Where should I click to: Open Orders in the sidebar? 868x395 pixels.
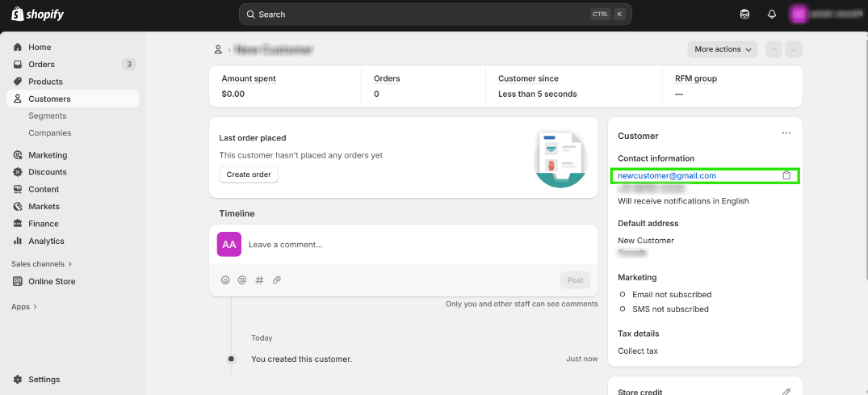tap(41, 65)
